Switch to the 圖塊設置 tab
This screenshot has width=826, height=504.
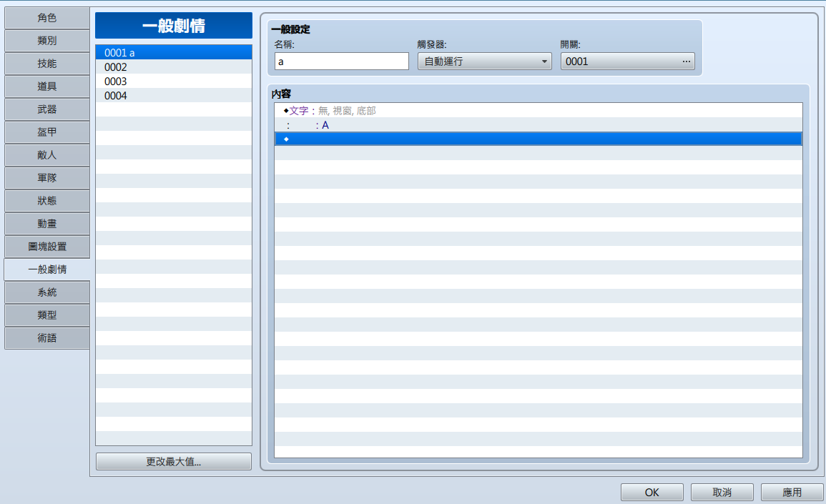pos(47,247)
